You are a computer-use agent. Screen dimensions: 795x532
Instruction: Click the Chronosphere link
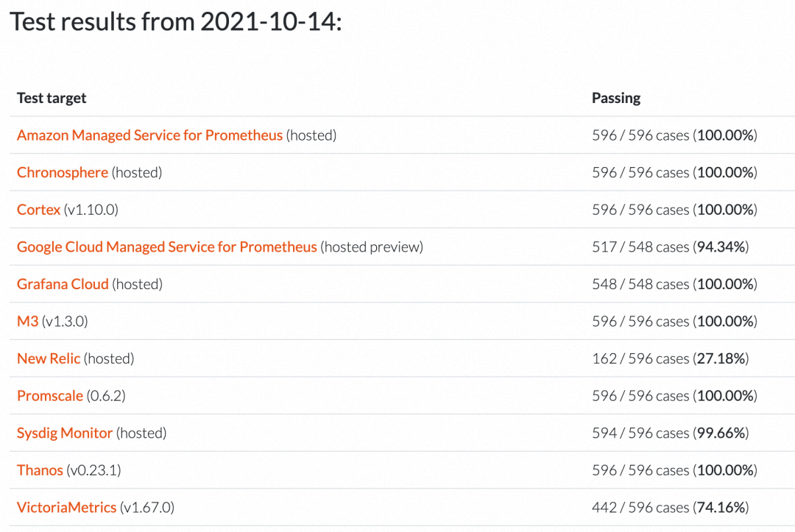tap(63, 172)
